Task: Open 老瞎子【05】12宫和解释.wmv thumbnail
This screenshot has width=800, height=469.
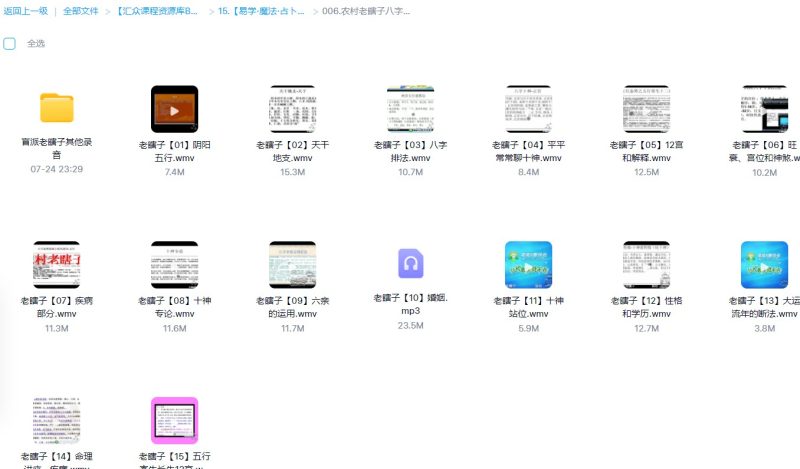Action: 646,109
